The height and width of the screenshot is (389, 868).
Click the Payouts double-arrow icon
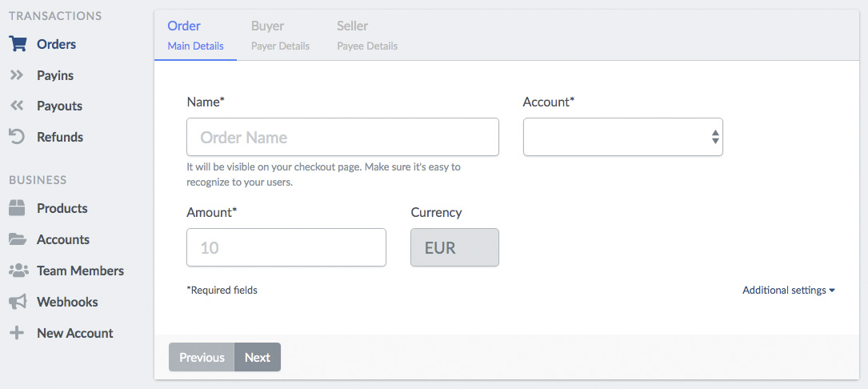pos(17,106)
